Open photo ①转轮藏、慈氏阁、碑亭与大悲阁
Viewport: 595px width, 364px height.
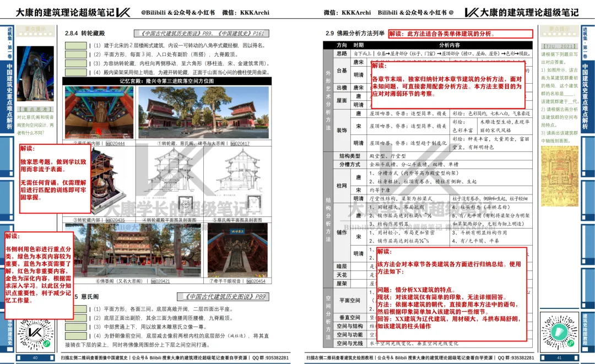point(203,112)
